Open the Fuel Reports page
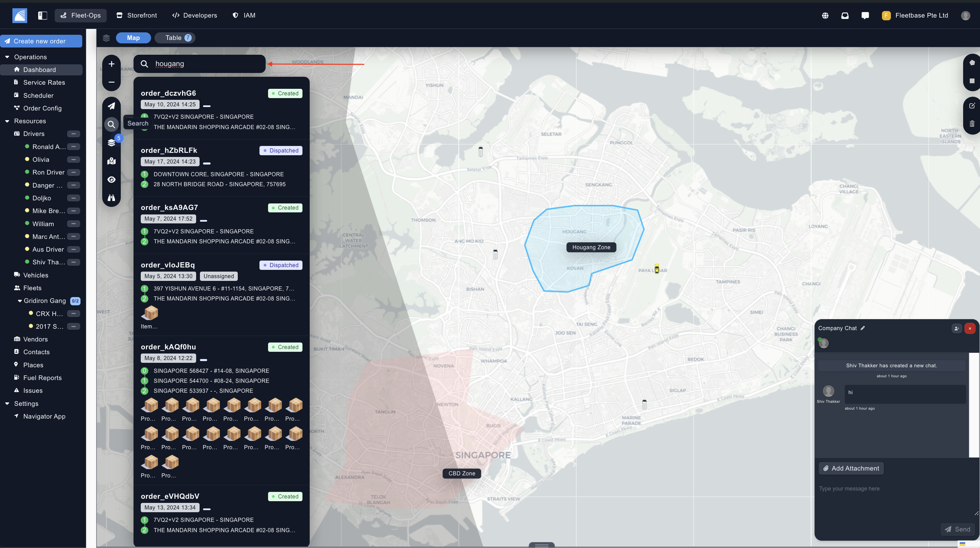 pyautogui.click(x=42, y=378)
